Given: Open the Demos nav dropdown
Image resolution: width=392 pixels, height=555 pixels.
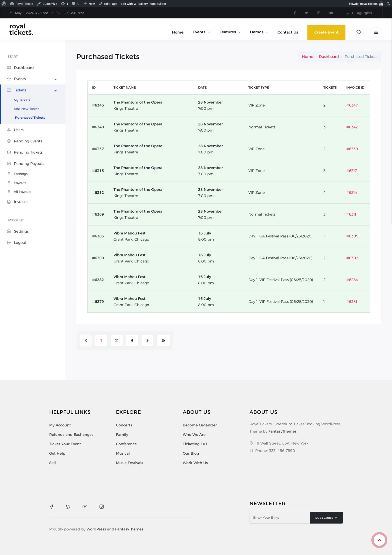Looking at the screenshot, I should [259, 32].
